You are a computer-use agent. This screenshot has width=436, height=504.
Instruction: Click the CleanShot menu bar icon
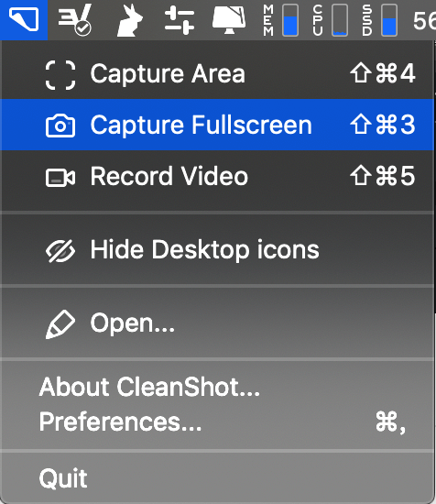[x=24, y=19]
